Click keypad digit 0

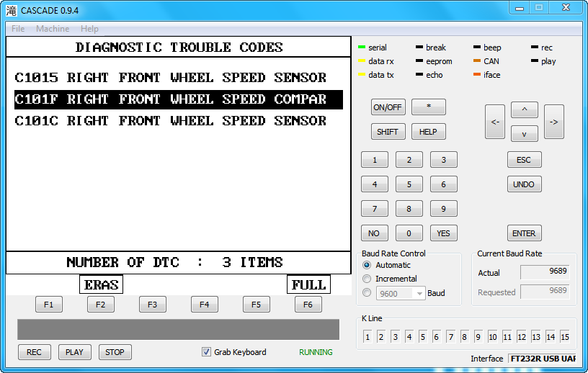[409, 233]
